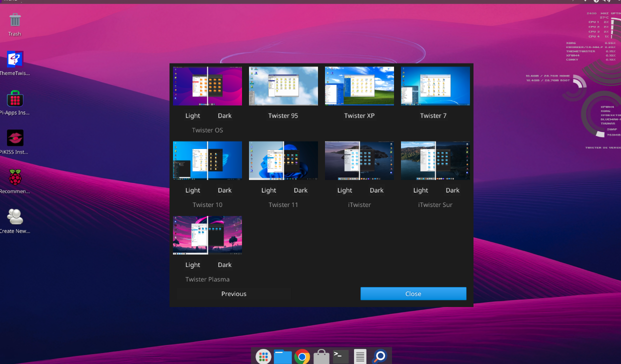Open Pi-Apps Installer desktop icon
The image size is (621, 364).
[15, 99]
